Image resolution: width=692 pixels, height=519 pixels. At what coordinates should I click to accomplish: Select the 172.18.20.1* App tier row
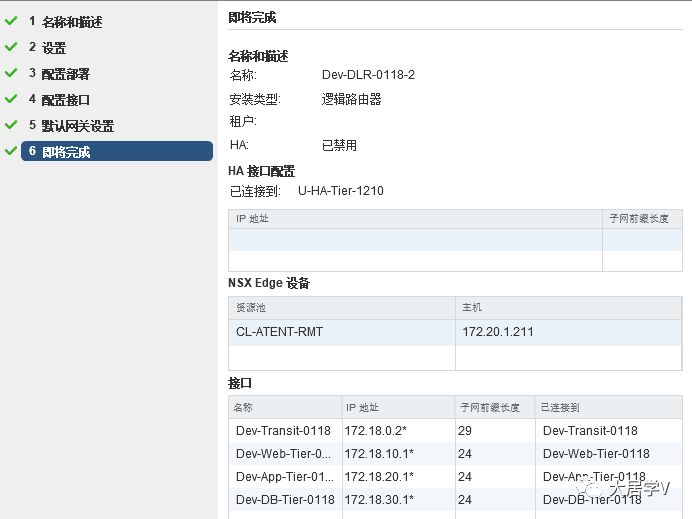click(x=379, y=477)
